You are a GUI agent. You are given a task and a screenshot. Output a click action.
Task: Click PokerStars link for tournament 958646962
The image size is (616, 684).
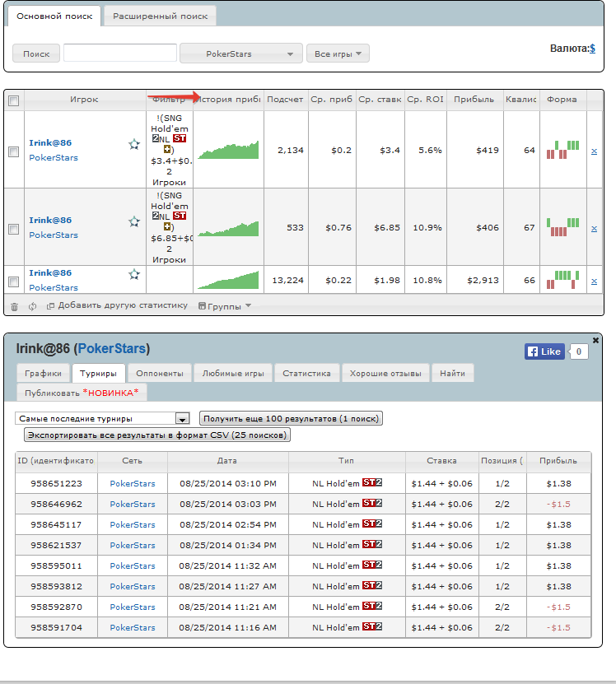pos(133,504)
